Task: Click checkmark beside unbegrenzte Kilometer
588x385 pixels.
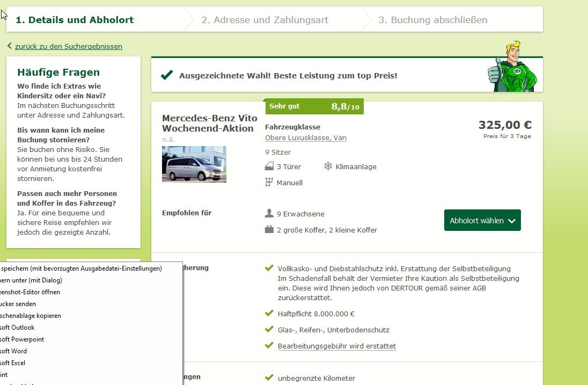Action: [269, 377]
